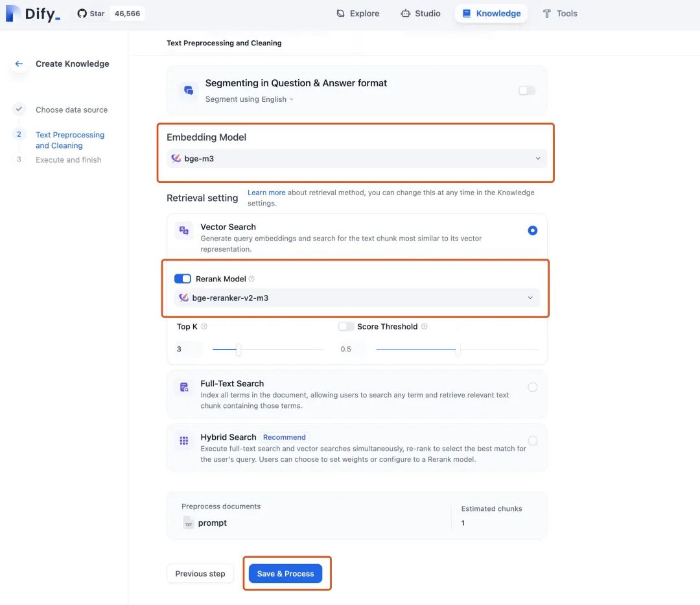Click the Rerank Model help icon

[x=251, y=279]
